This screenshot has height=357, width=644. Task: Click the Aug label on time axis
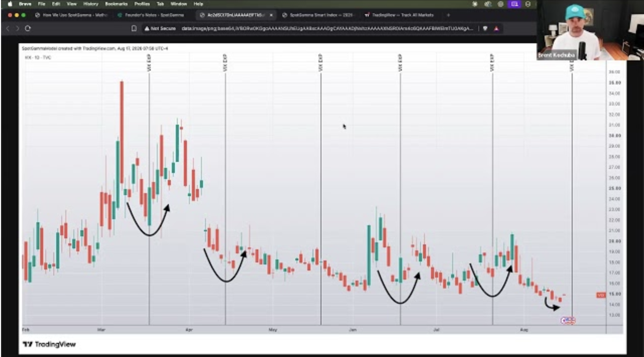[523, 330]
